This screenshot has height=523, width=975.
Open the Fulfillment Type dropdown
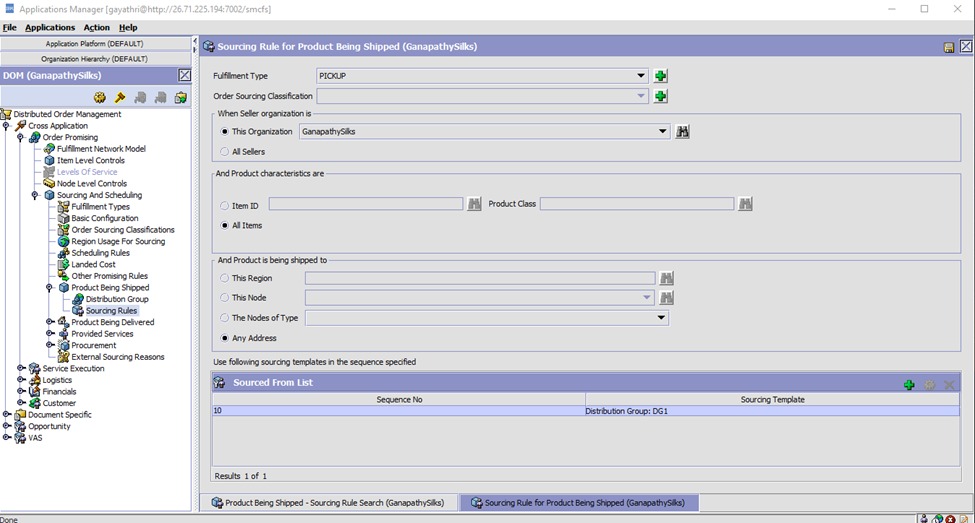coord(641,76)
